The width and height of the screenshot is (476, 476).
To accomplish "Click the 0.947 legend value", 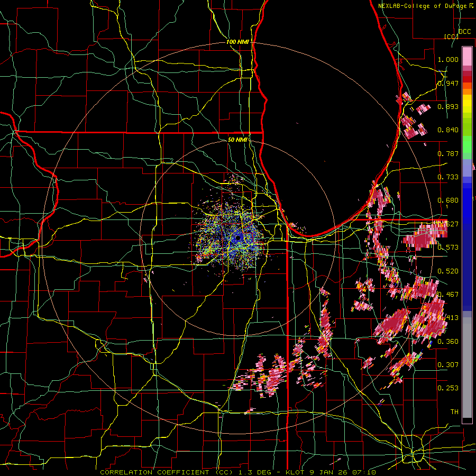I will [448, 83].
